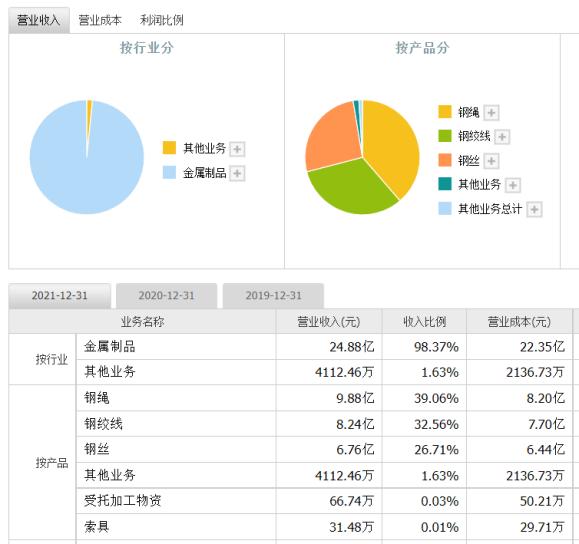Expand plus icon beside product 其他业务 legend

(513, 185)
